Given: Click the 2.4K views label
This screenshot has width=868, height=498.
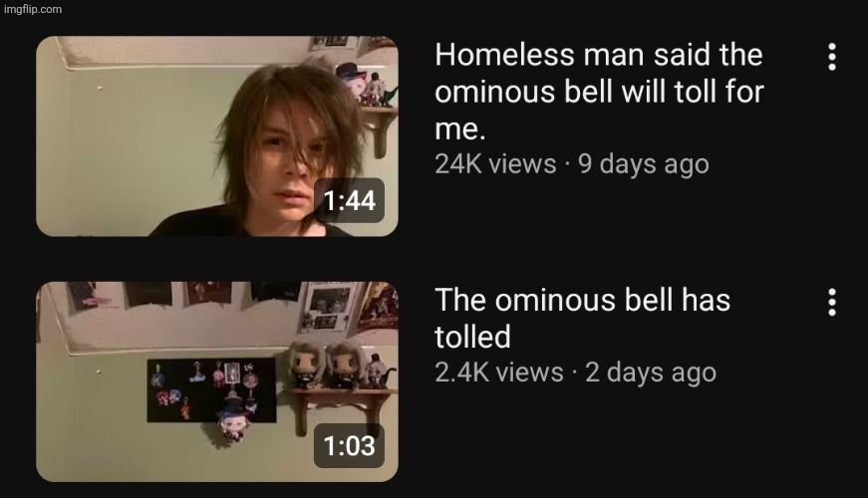Looking at the screenshot, I should pyautogui.click(x=498, y=373).
